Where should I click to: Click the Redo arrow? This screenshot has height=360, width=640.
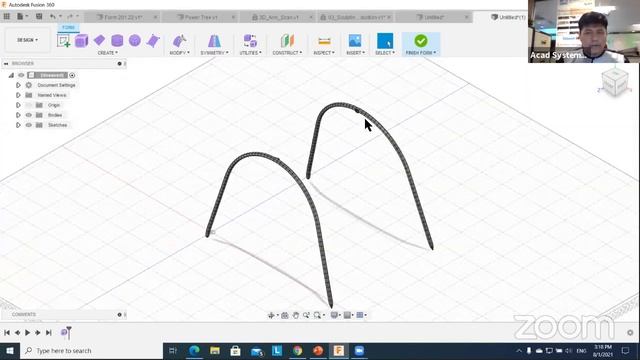70,17
